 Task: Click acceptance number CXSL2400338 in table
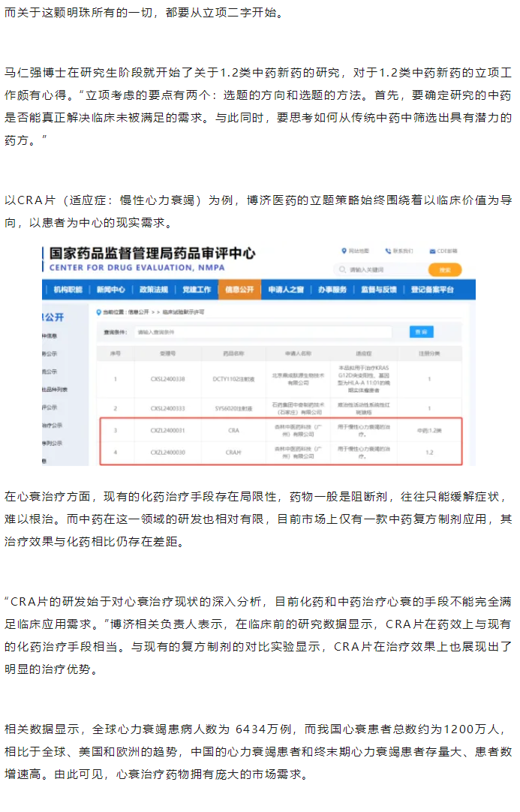tap(167, 379)
